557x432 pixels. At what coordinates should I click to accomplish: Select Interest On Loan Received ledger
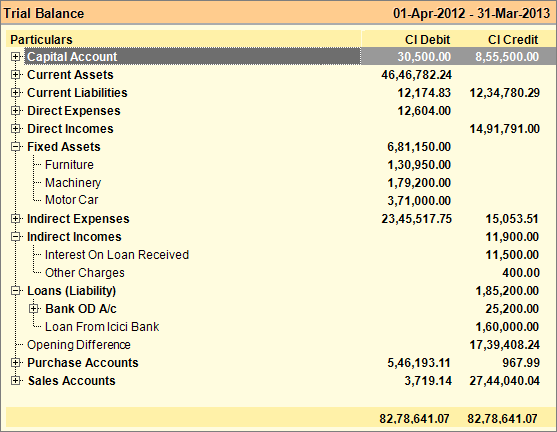tap(117, 255)
